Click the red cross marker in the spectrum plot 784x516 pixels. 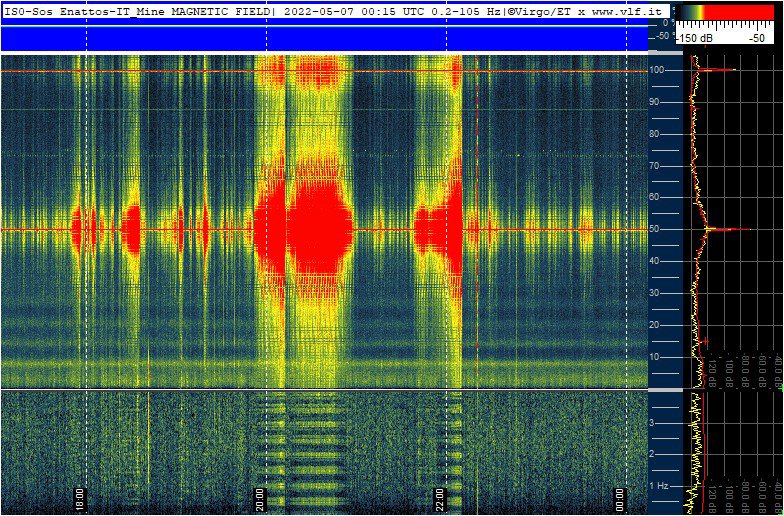coord(705,341)
